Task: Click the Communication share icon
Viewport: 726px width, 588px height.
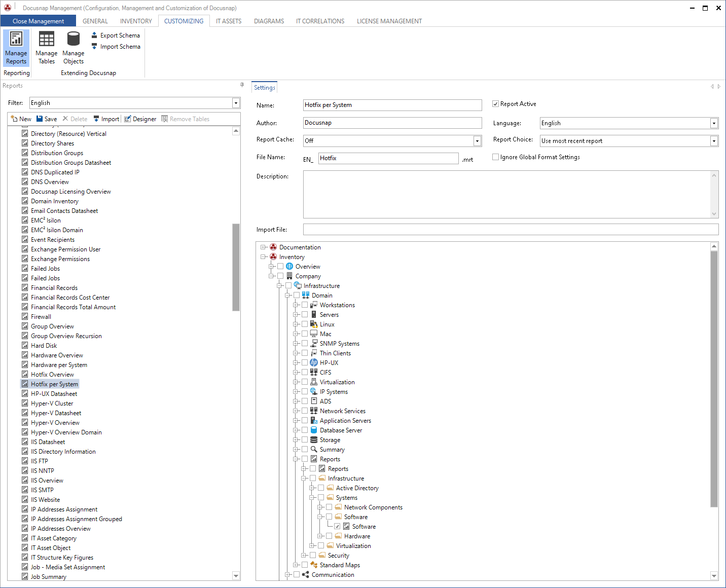Action: 306,574
